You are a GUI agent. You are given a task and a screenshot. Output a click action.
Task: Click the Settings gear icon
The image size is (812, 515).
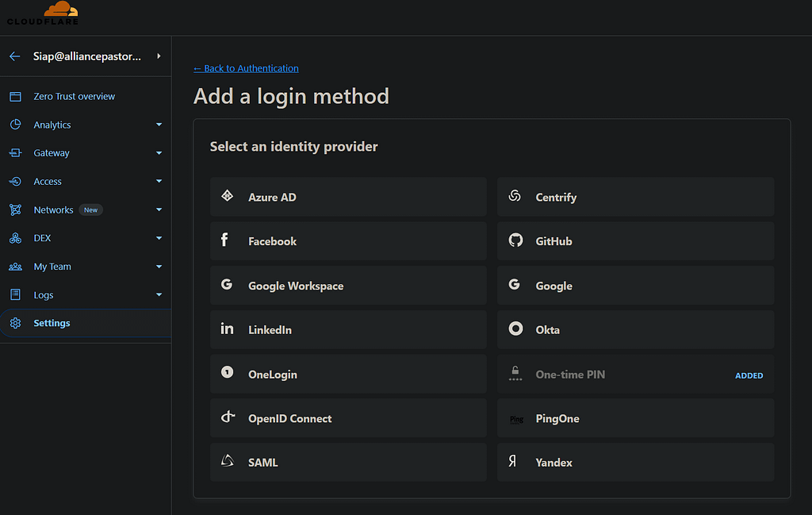pyautogui.click(x=15, y=323)
